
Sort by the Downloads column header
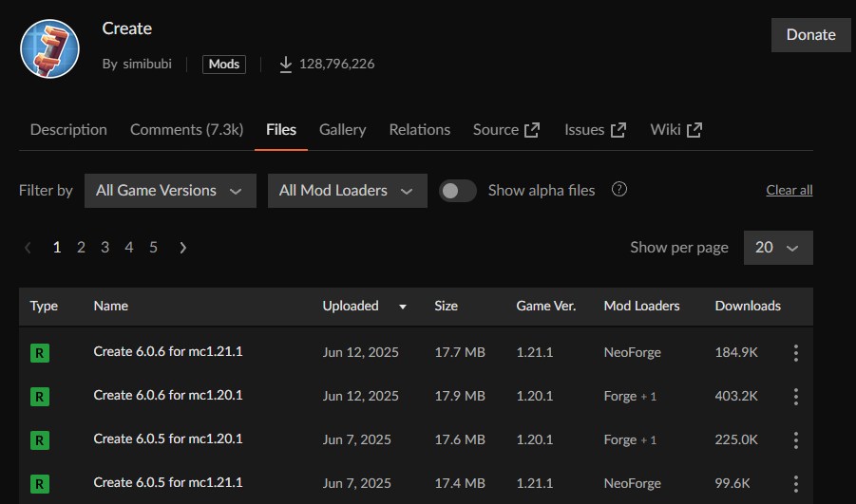(748, 306)
